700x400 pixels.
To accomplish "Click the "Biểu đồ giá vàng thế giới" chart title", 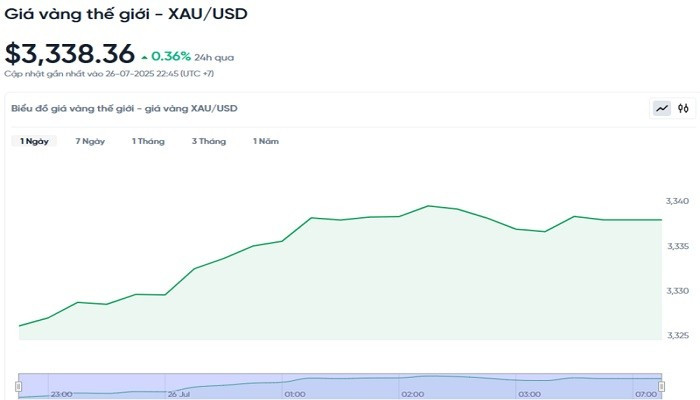I will (x=124, y=108).
